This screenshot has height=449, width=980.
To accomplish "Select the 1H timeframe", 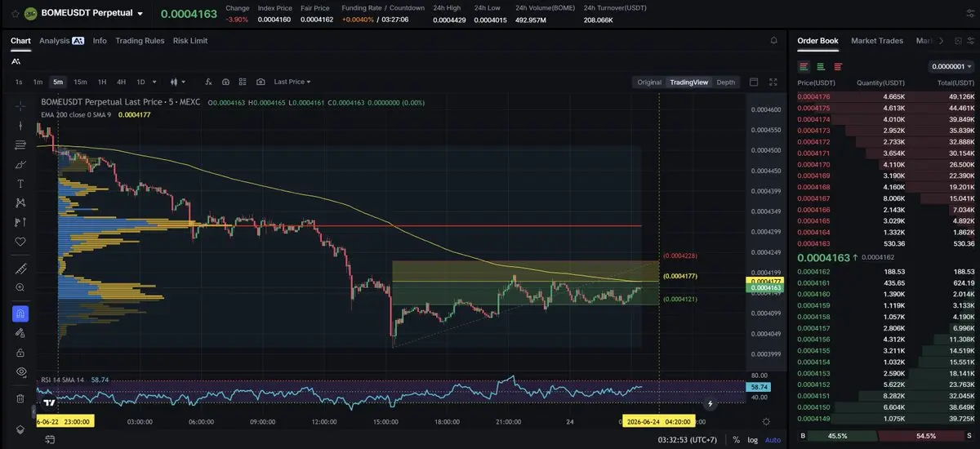I will [x=102, y=82].
